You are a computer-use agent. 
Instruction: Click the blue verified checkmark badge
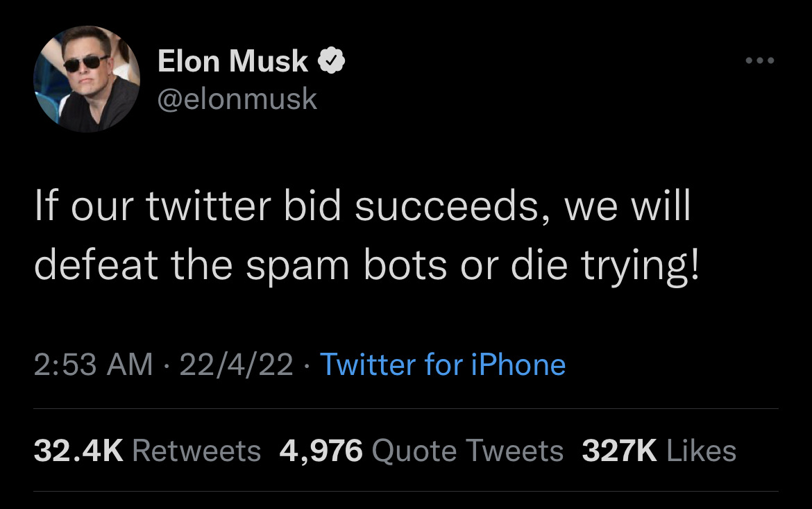pos(332,61)
